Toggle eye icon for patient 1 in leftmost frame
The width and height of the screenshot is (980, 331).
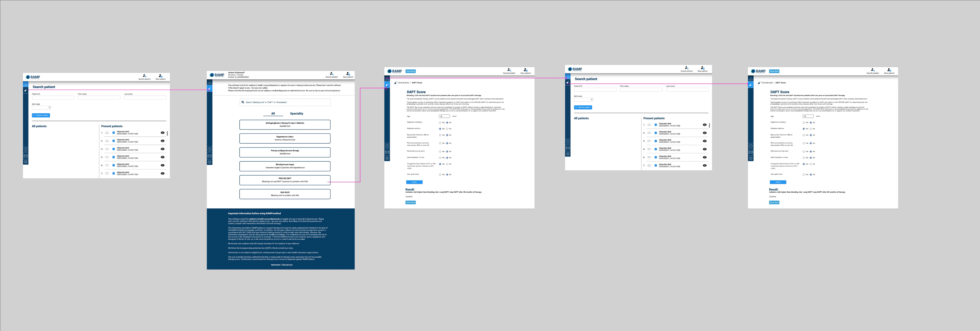click(x=162, y=133)
